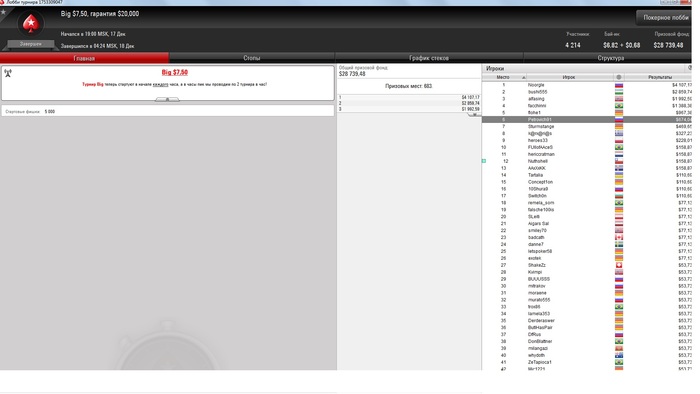Select player Noorgle in first place

pos(536,85)
